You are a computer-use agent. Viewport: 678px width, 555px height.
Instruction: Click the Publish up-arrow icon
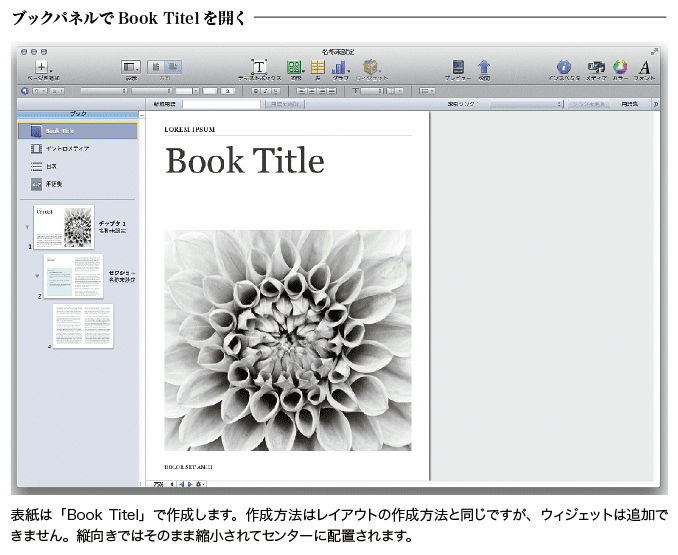[x=484, y=67]
